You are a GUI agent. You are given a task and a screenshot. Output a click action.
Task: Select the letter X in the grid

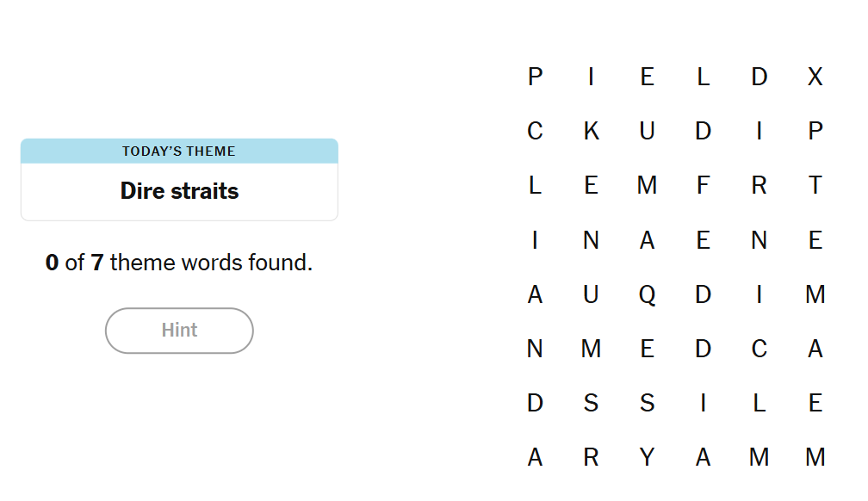click(x=815, y=77)
